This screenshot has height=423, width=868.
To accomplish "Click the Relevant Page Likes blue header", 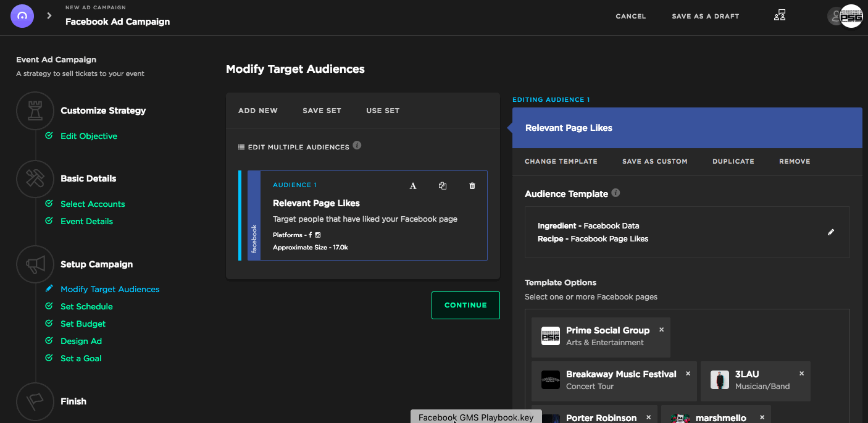I will tap(687, 128).
